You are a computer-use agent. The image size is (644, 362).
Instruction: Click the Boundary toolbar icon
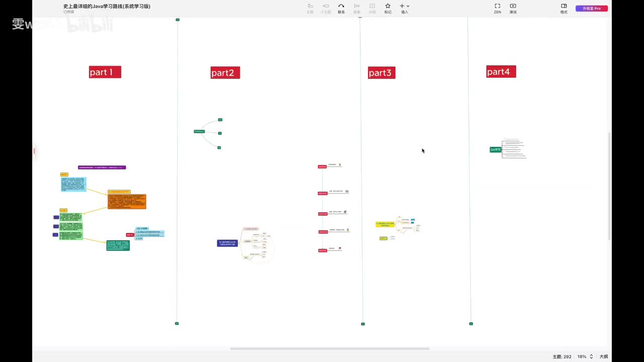pyautogui.click(x=372, y=6)
